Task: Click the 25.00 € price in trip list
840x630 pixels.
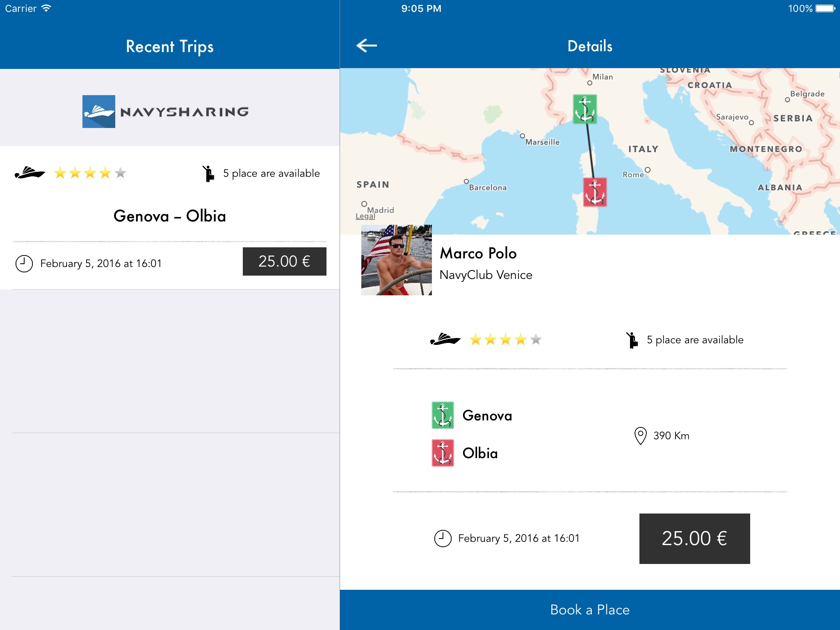Action: (x=284, y=262)
